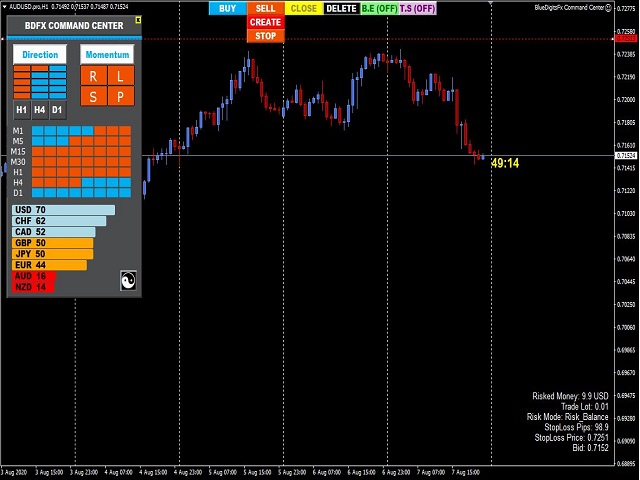Toggle the T.S (OFF) trailing stop switch
The width and height of the screenshot is (640, 480).
pos(418,8)
